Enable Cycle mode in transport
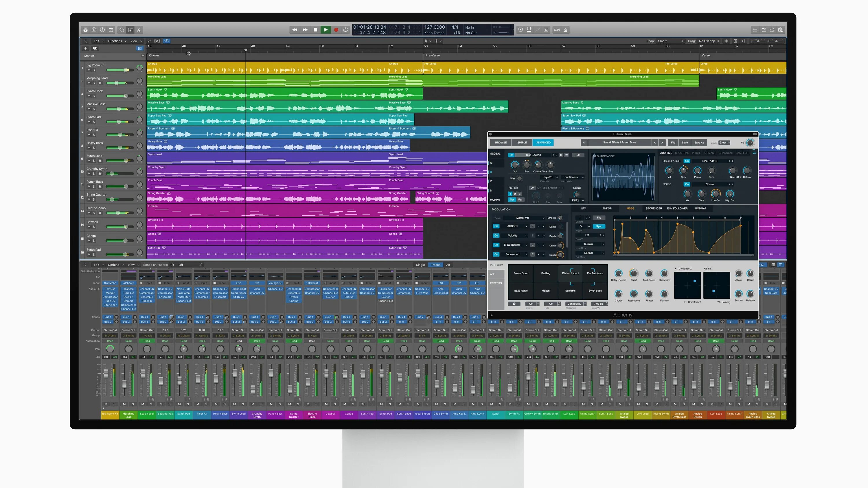The height and width of the screenshot is (488, 868). tap(345, 30)
